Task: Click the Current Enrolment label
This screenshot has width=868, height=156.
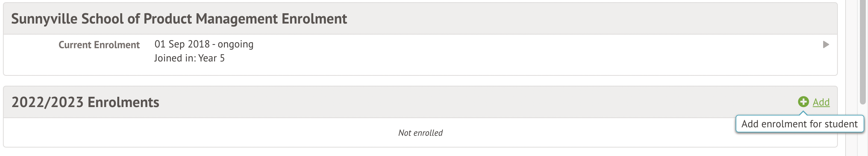Action: [x=99, y=45]
